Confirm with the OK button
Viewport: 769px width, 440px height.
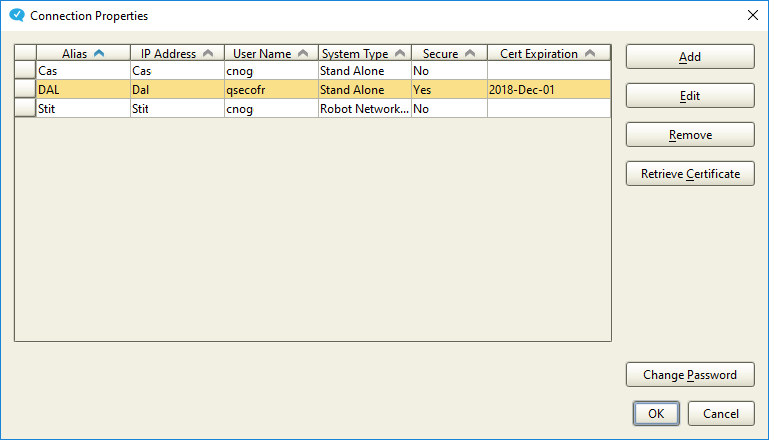click(x=655, y=414)
